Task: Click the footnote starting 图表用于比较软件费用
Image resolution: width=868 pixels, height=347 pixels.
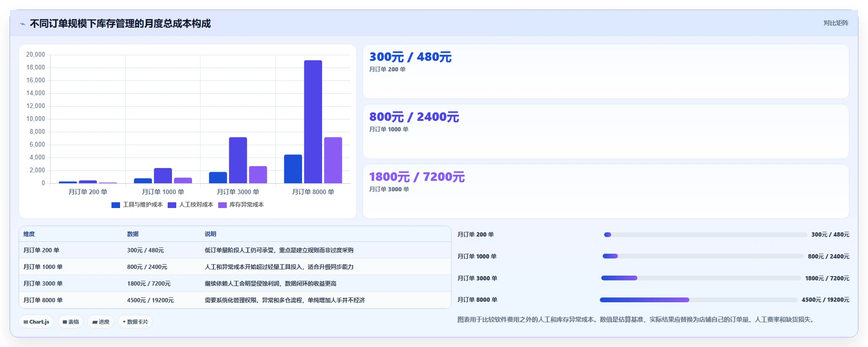Action: (637, 320)
